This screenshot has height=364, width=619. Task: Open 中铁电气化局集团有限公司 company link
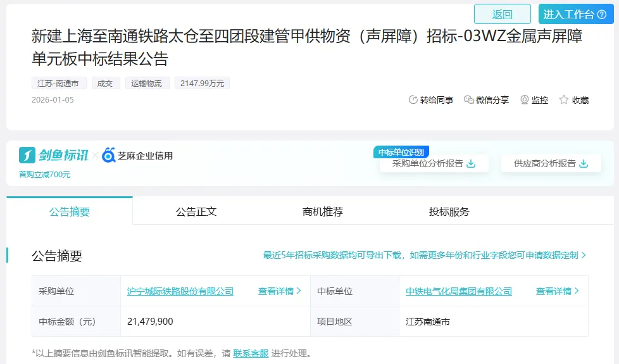coord(459,291)
